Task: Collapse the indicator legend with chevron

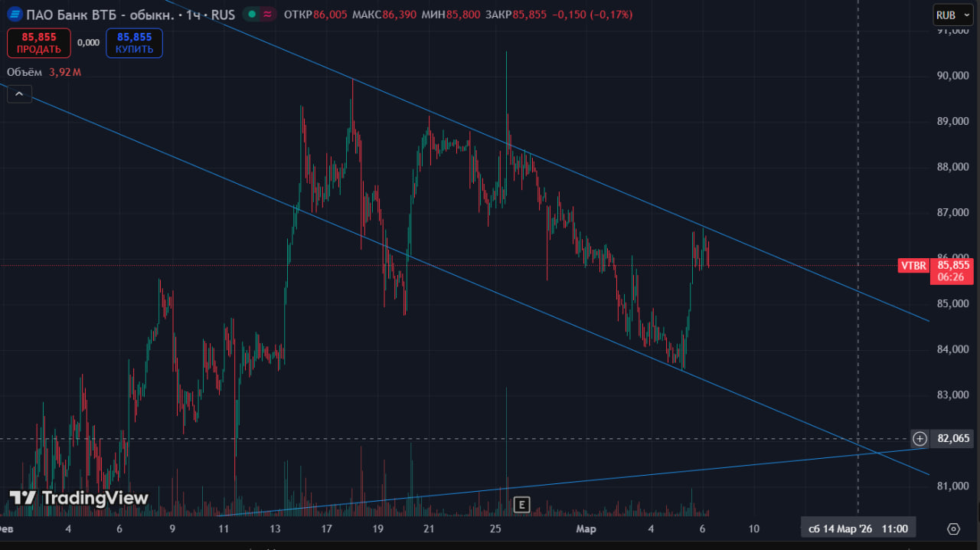Action: coord(19,94)
